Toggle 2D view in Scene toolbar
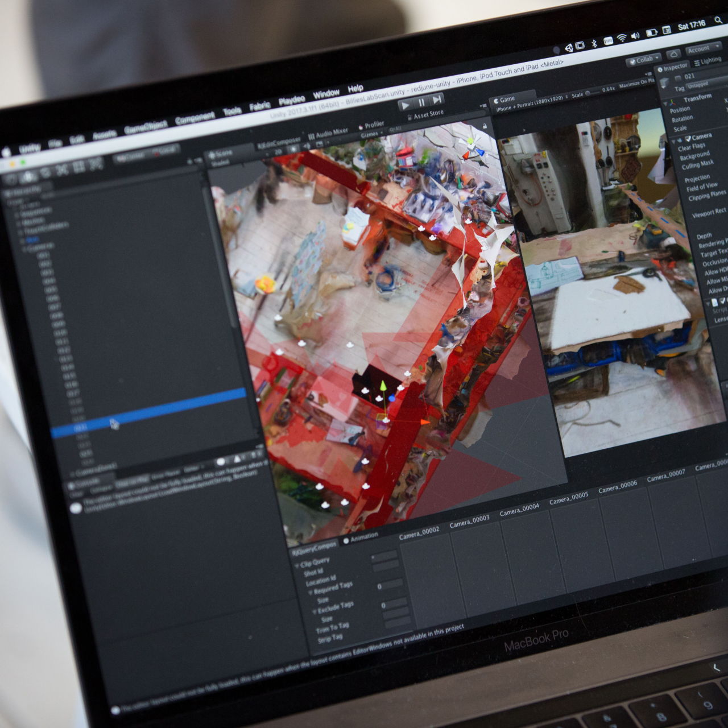 278,152
